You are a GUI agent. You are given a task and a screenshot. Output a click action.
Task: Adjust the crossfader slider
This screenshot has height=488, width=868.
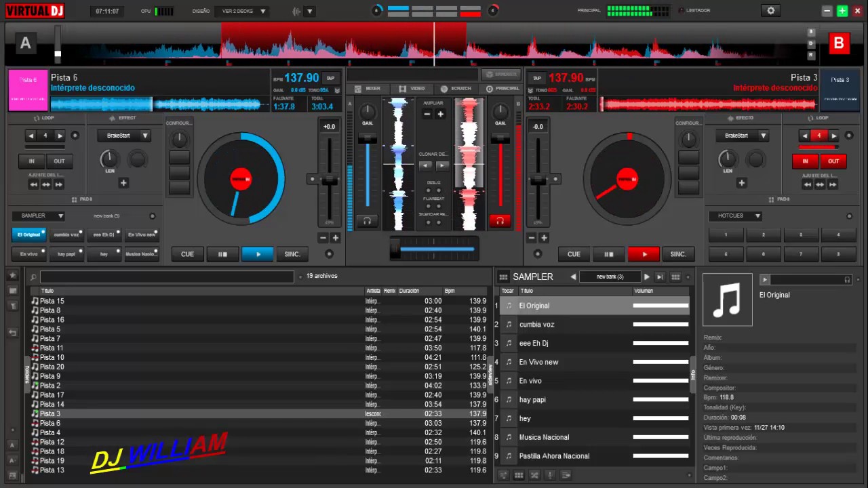click(x=395, y=249)
